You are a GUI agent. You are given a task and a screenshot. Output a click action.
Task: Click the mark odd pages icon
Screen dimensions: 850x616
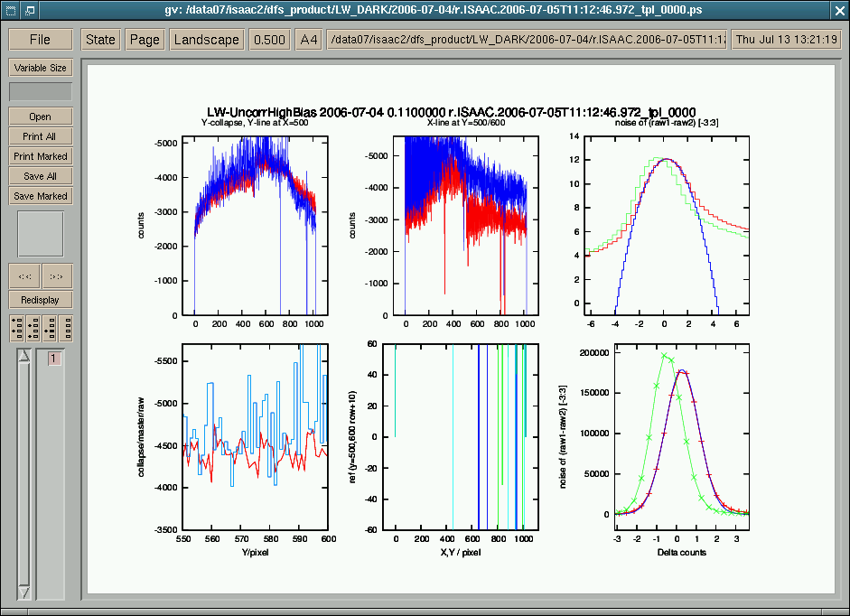click(16, 328)
